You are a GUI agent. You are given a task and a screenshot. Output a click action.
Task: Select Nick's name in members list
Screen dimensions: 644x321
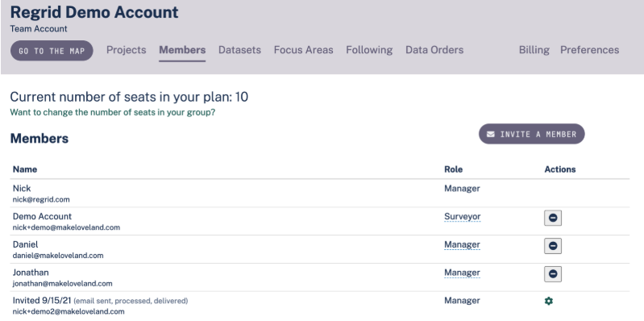click(x=22, y=188)
